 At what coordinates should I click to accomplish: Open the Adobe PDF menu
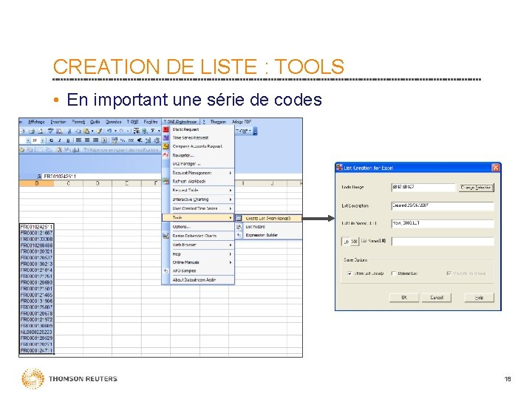pos(242,122)
